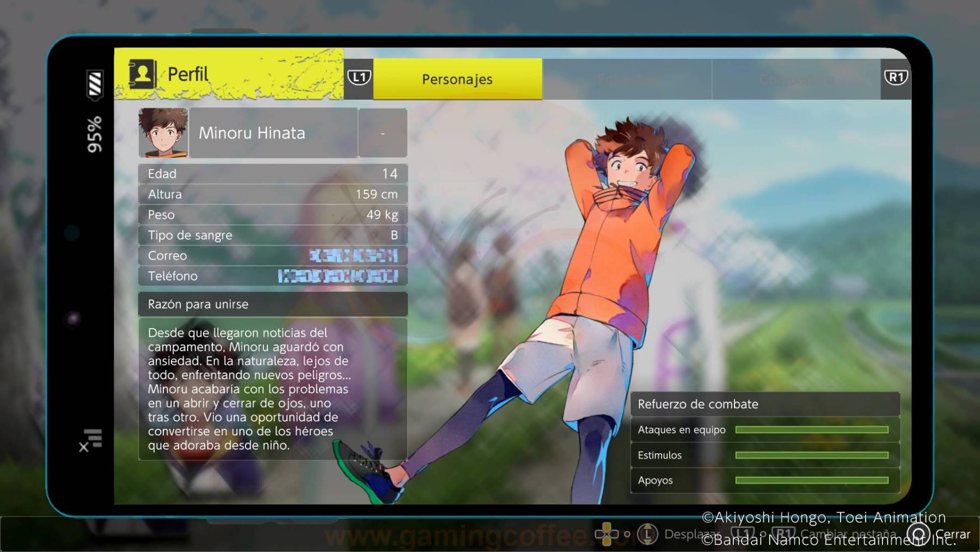Select the Tipo de sangre row

tap(273, 235)
